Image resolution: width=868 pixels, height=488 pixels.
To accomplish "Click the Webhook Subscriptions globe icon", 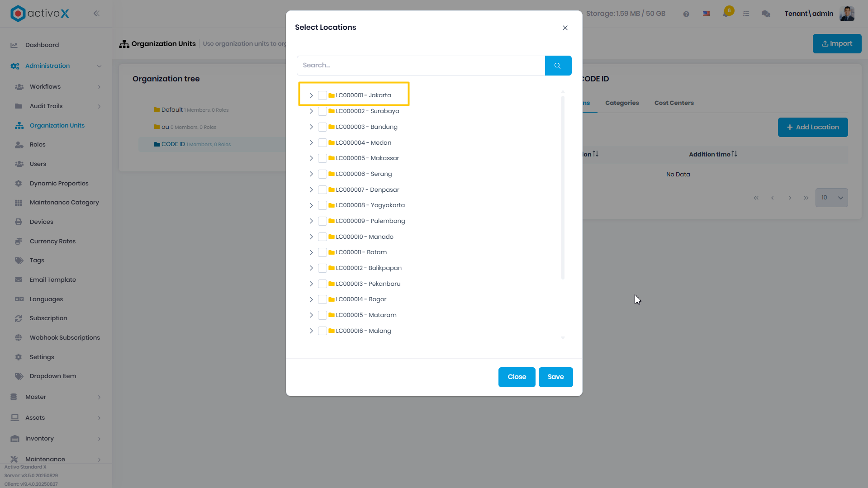I will [19, 338].
